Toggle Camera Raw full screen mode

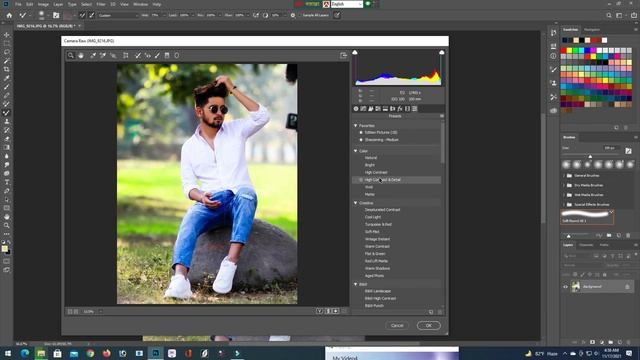point(343,56)
